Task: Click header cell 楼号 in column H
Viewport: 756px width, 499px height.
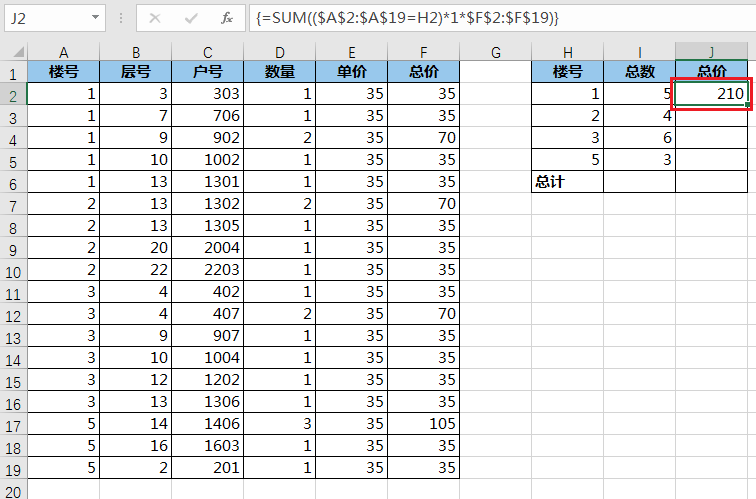Action: pos(567,72)
